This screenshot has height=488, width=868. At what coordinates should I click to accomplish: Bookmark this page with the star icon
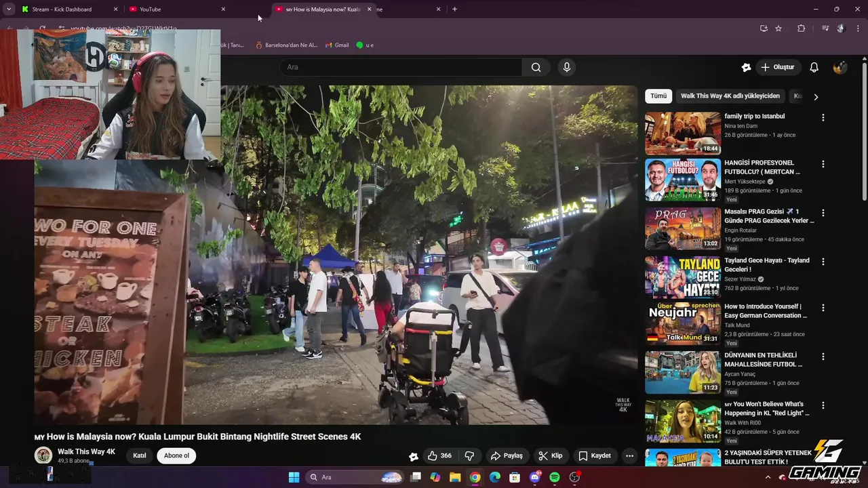tap(778, 28)
